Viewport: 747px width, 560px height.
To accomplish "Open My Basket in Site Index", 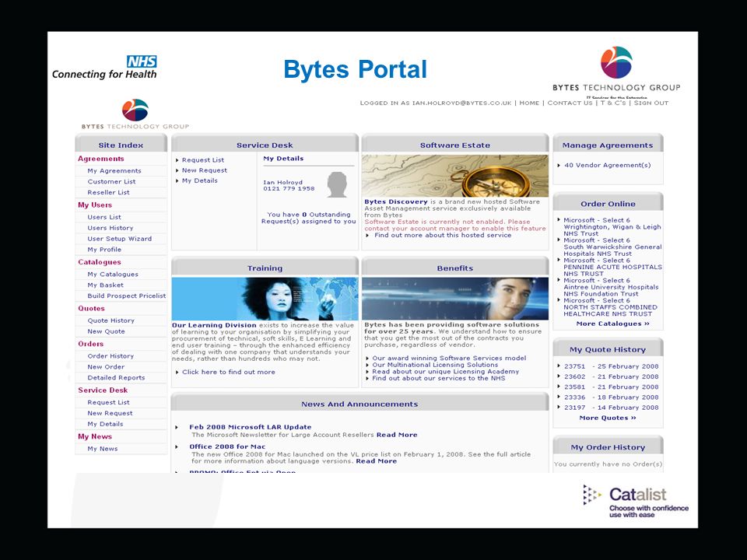I will click(x=105, y=285).
